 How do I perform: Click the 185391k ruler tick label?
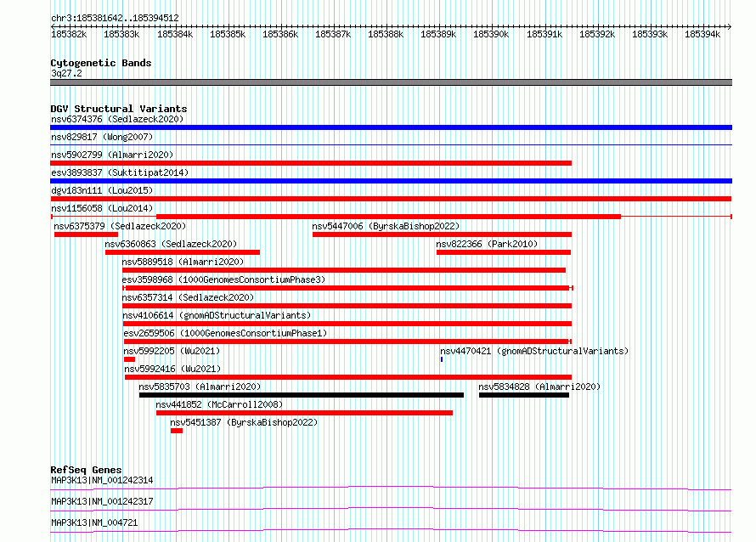pyautogui.click(x=544, y=34)
